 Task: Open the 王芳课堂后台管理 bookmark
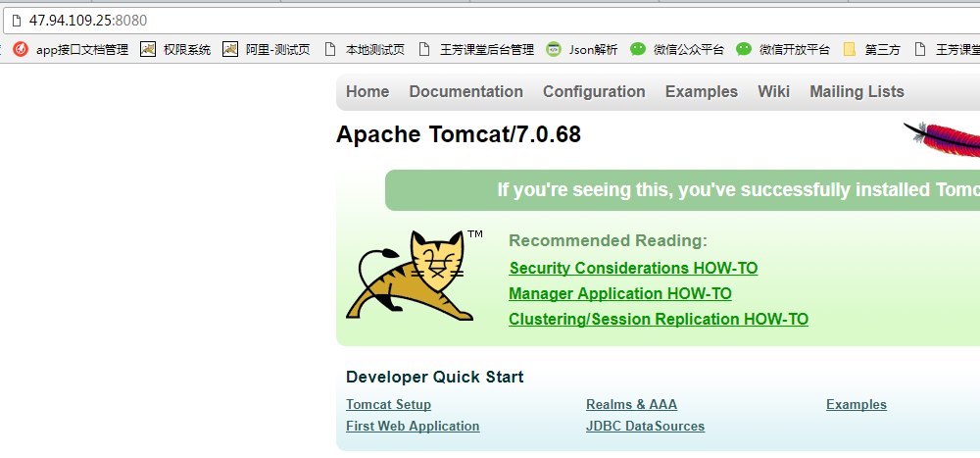(x=476, y=50)
